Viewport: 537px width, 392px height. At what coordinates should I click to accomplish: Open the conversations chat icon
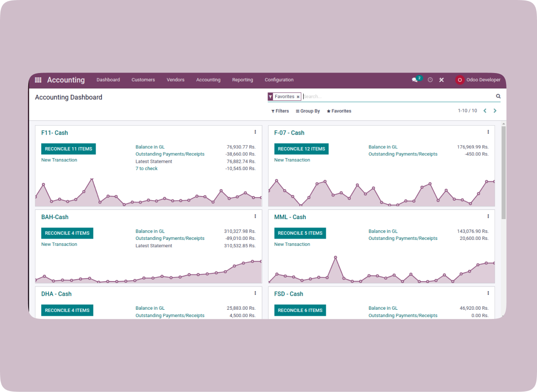point(415,80)
